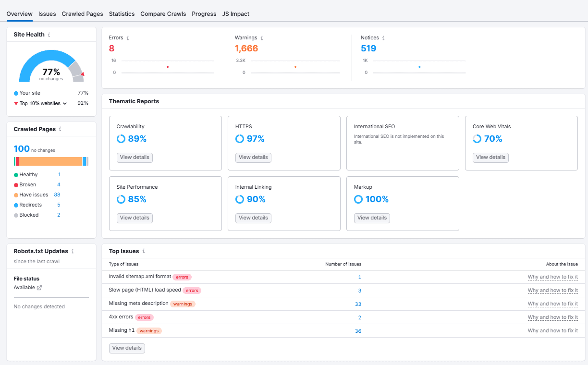Screen dimensions: 588x365
Task: Click the Site Performance progress ring
Action: 121,199
